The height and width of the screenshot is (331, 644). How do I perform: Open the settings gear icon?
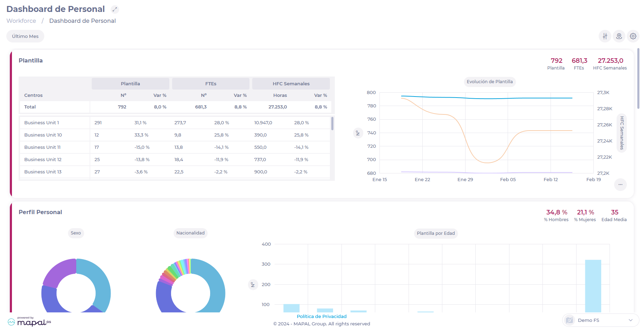pos(633,36)
